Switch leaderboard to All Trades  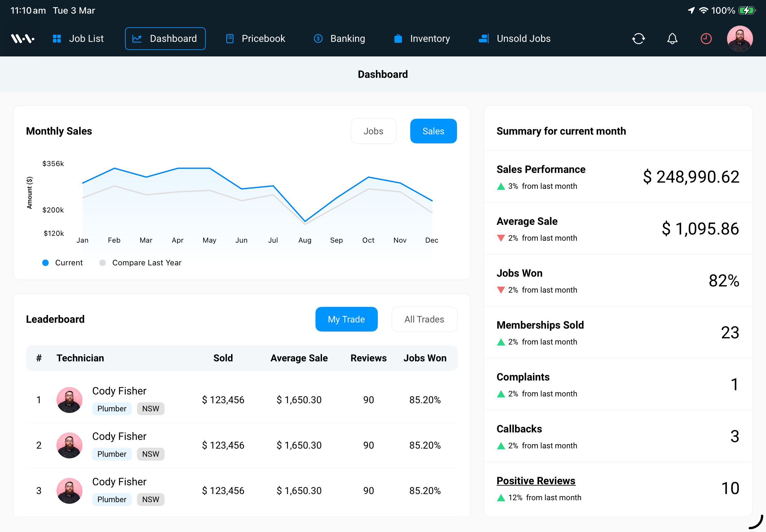[424, 319]
